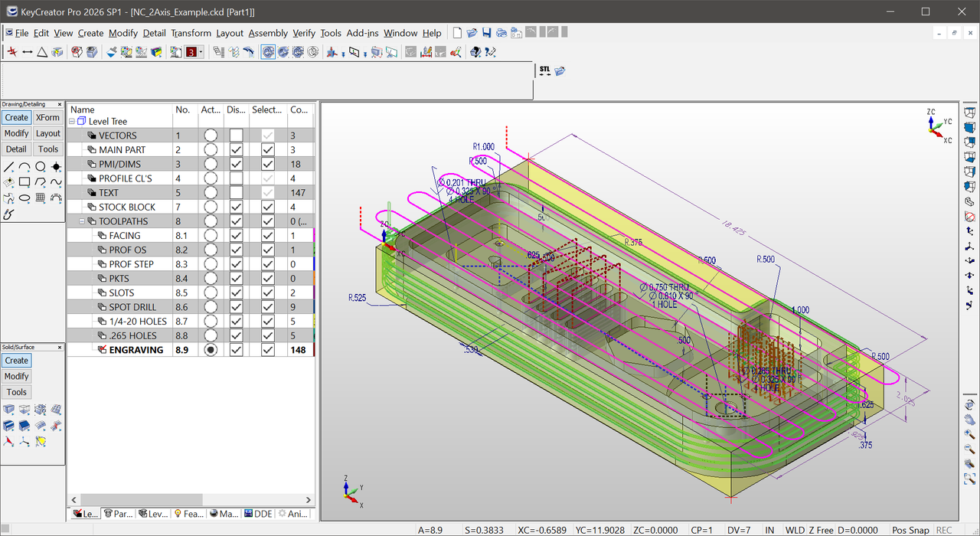980x536 pixels.
Task: Open the File menu
Action: 21,33
